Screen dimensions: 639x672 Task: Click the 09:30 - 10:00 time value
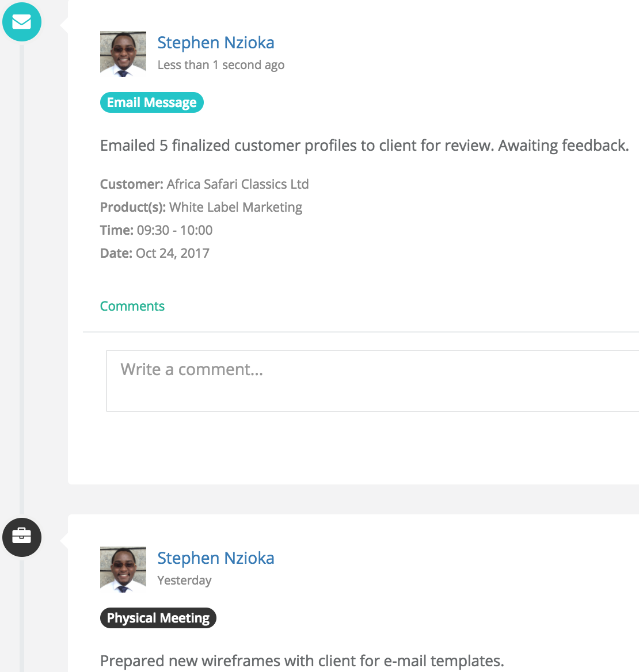pyautogui.click(x=174, y=230)
